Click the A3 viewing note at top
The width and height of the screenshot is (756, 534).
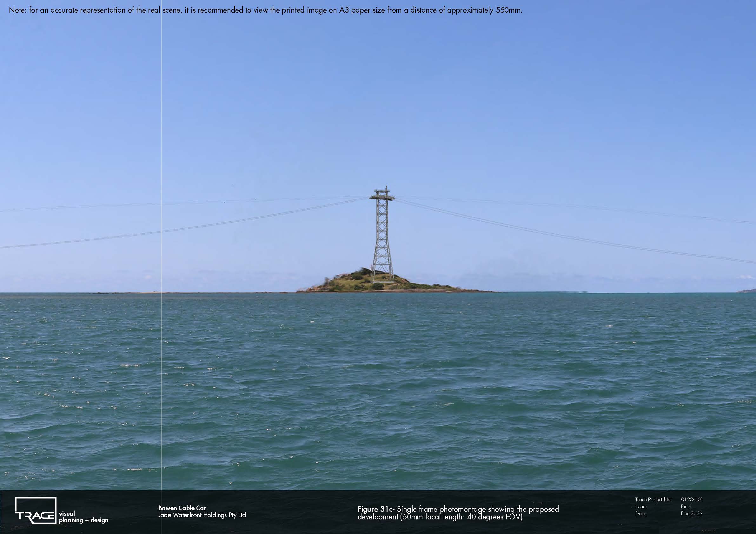[x=265, y=10]
